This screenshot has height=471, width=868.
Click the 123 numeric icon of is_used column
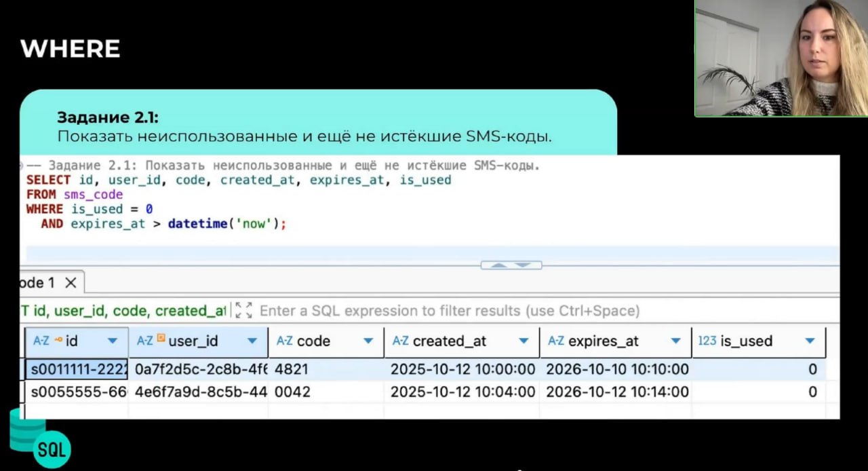click(x=707, y=341)
